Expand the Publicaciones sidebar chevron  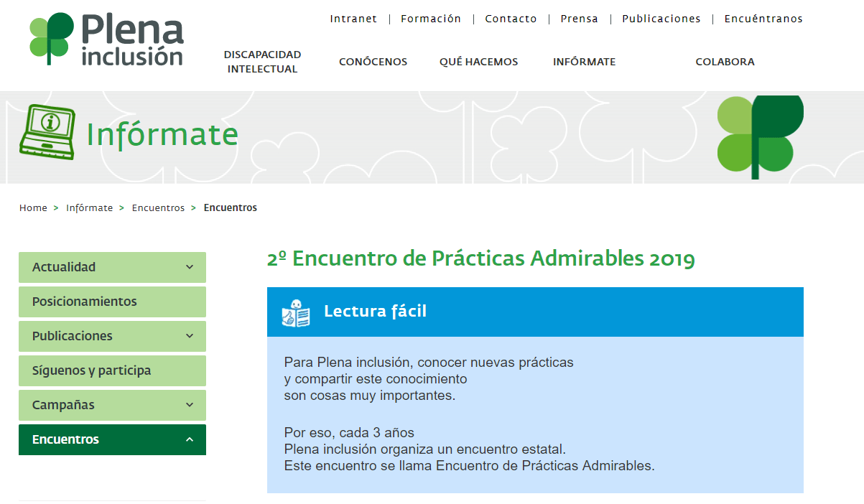tap(190, 336)
